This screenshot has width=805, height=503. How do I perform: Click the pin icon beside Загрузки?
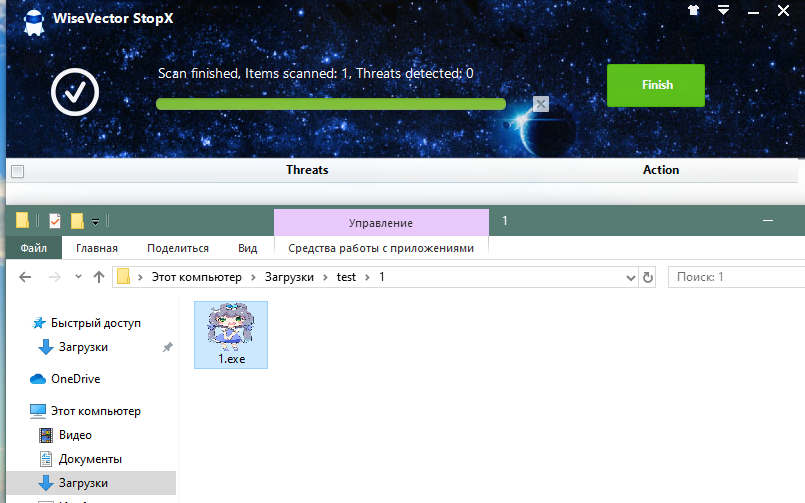click(x=167, y=347)
